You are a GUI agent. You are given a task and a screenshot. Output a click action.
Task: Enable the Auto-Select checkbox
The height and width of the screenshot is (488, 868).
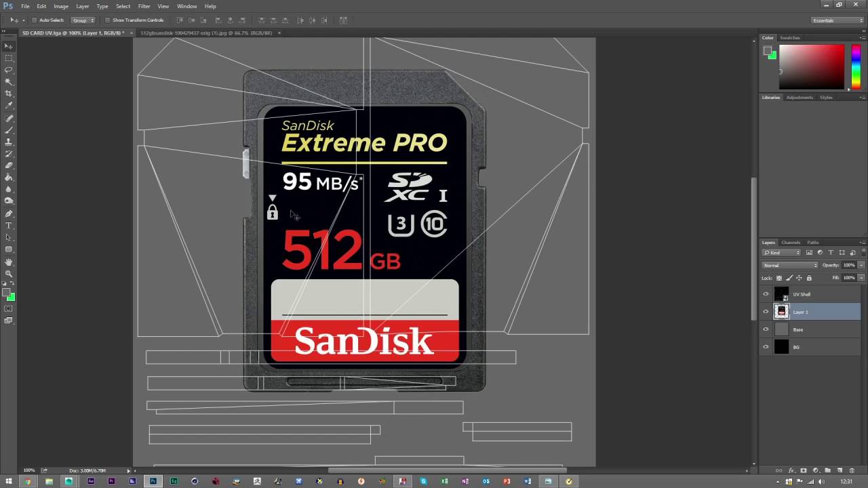pyautogui.click(x=35, y=20)
